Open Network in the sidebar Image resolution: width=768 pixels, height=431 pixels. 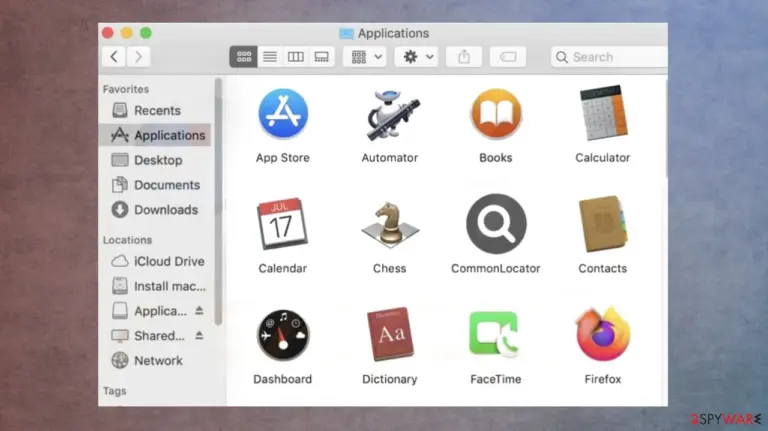(155, 360)
